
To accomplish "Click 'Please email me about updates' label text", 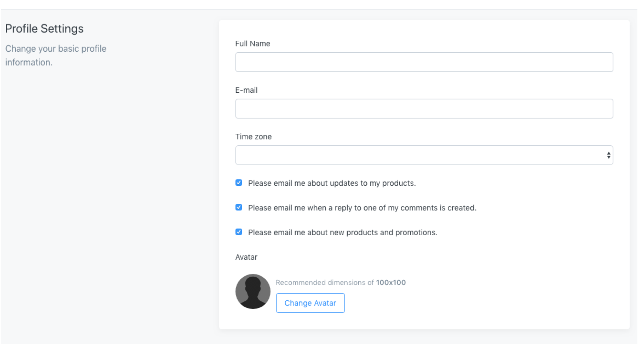I will point(332,183).
